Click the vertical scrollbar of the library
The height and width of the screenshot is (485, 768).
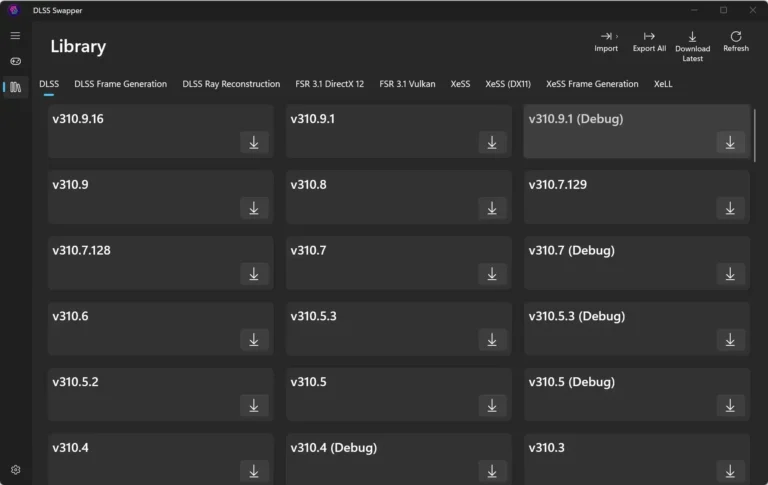[754, 136]
